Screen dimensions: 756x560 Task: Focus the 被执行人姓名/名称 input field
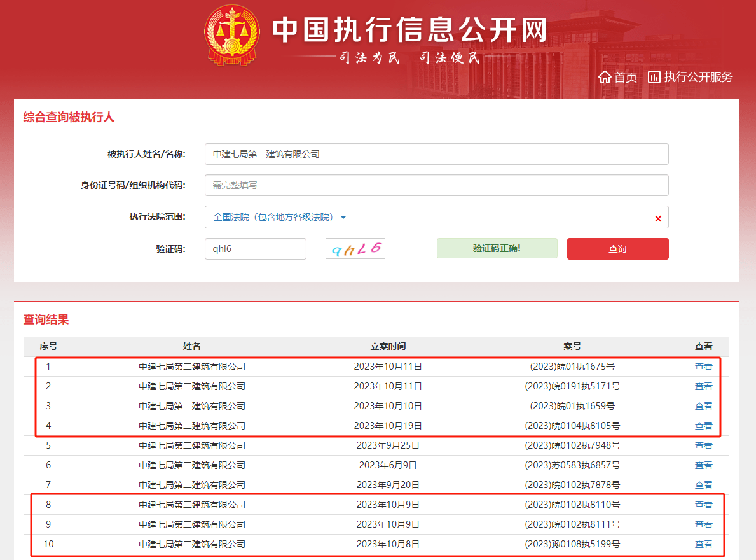[x=436, y=154]
